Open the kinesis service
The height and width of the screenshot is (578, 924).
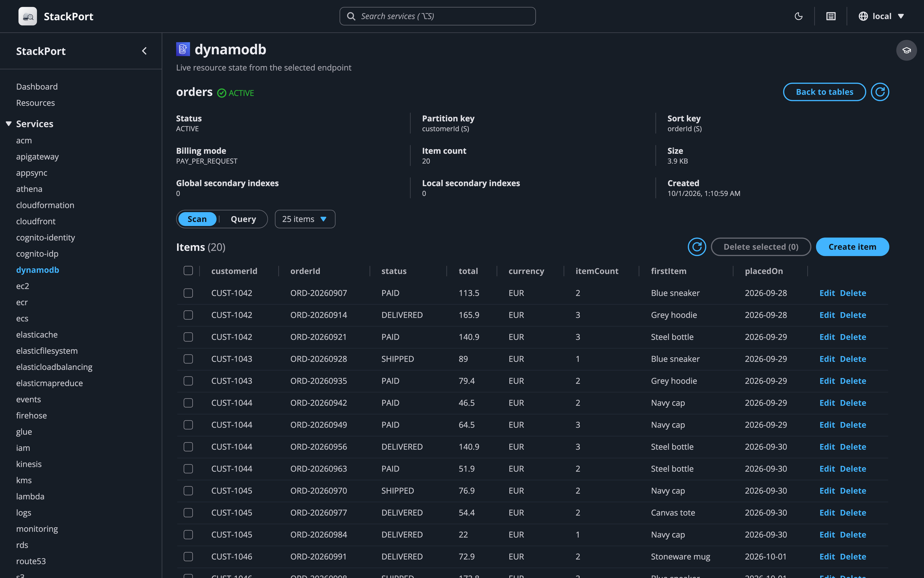point(29,464)
